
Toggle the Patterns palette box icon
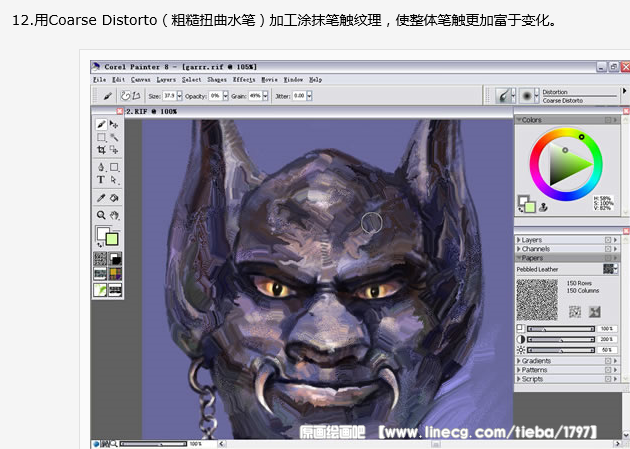tap(608, 370)
